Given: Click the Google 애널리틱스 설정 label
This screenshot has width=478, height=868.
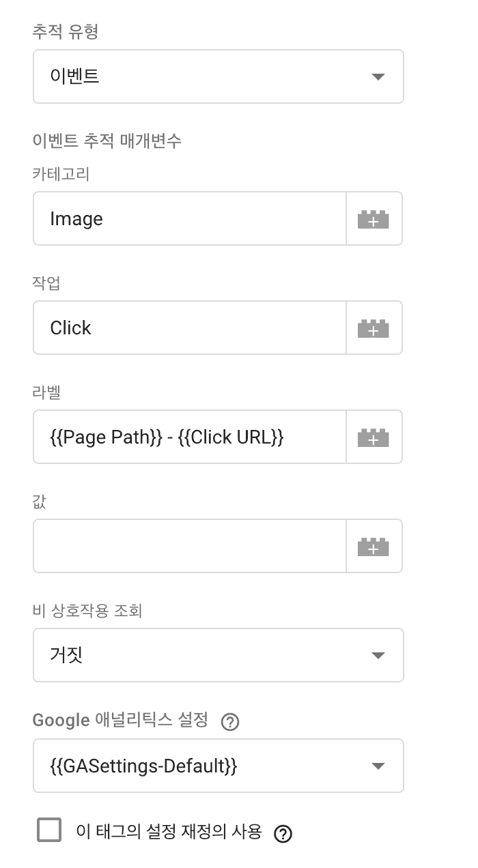Looking at the screenshot, I should tap(120, 721).
